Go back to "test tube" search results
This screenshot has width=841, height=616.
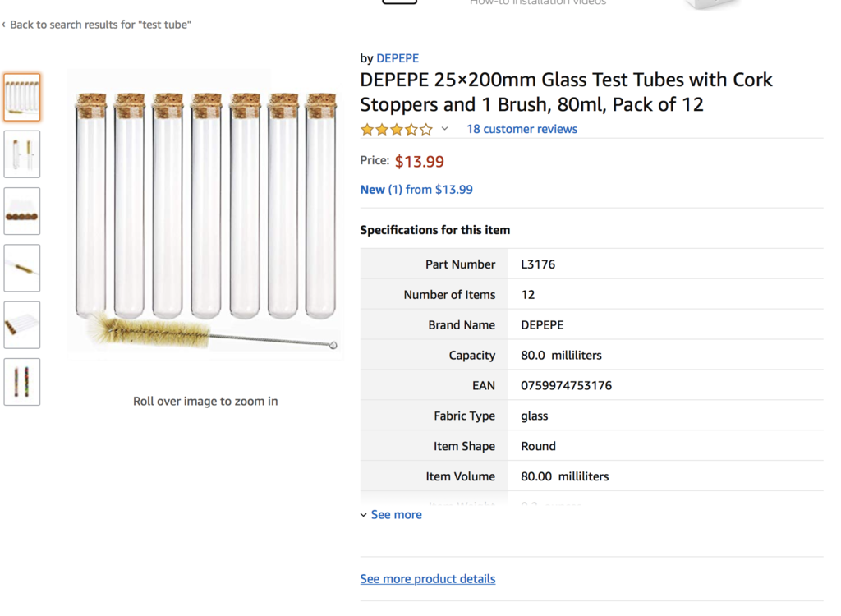pyautogui.click(x=100, y=25)
